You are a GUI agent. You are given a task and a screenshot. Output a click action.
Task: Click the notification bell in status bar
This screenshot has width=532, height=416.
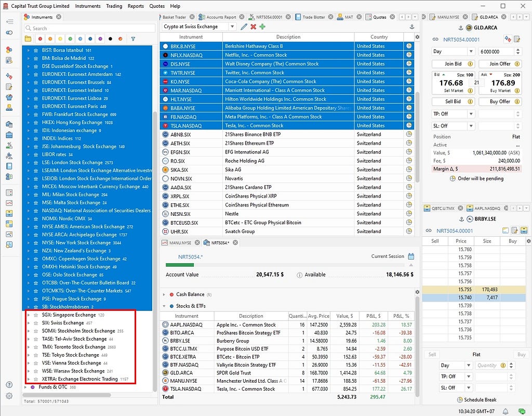point(506,411)
